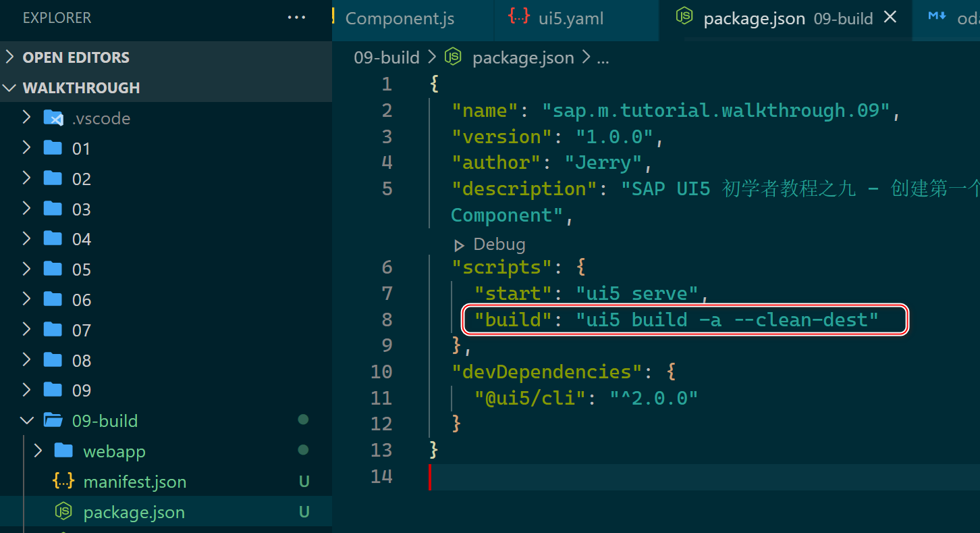The width and height of the screenshot is (980, 533).
Task: Open manifest.json from the file tree
Action: (134, 482)
